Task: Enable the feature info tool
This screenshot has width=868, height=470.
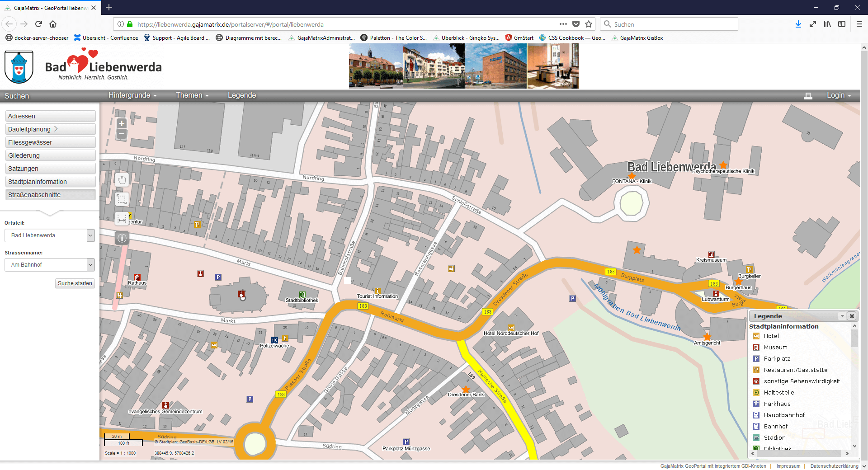Action: pos(122,238)
